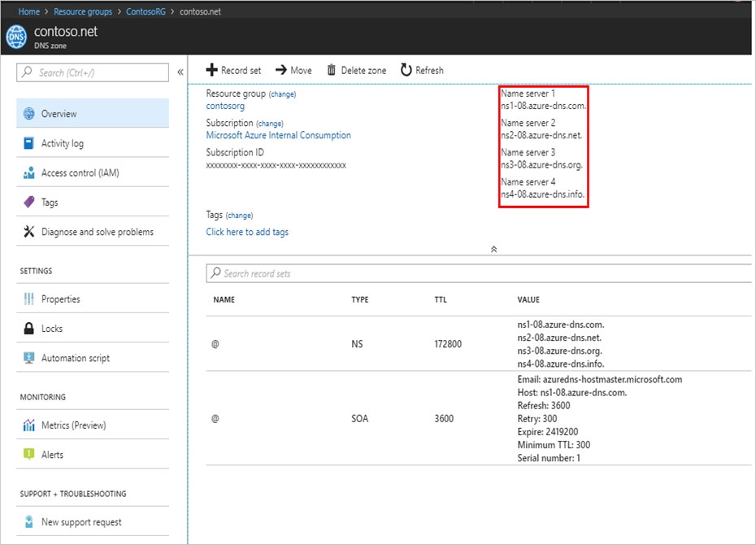This screenshot has width=756, height=545.
Task: Click the Access control (IAM) icon
Action: [x=29, y=172]
